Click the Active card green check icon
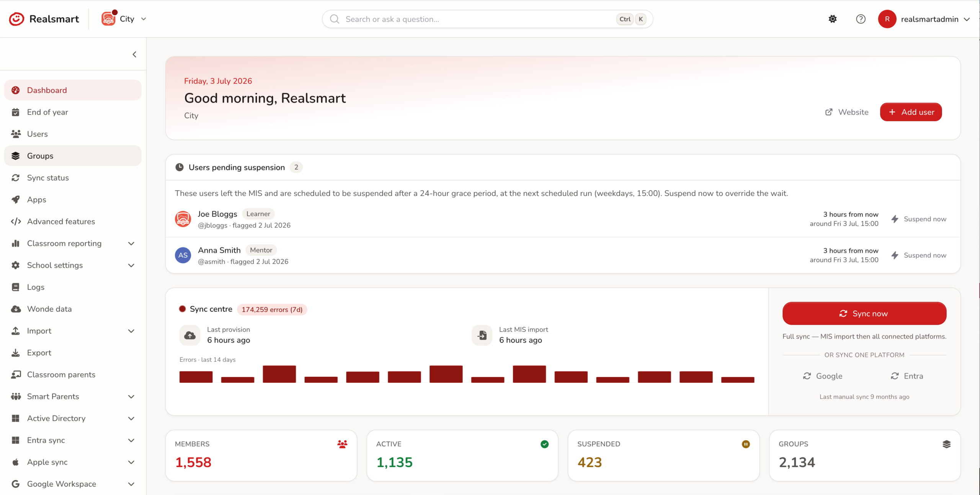Image resolution: width=980 pixels, height=495 pixels. pos(544,444)
